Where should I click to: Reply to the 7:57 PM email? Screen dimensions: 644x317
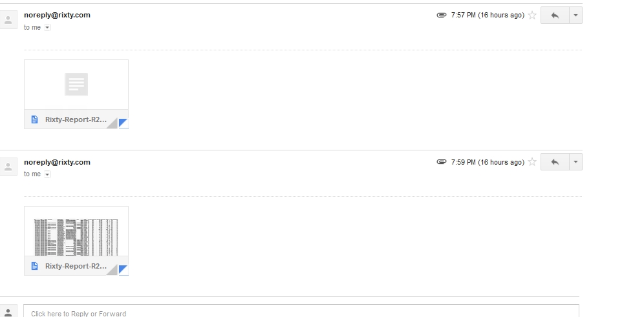(x=554, y=15)
